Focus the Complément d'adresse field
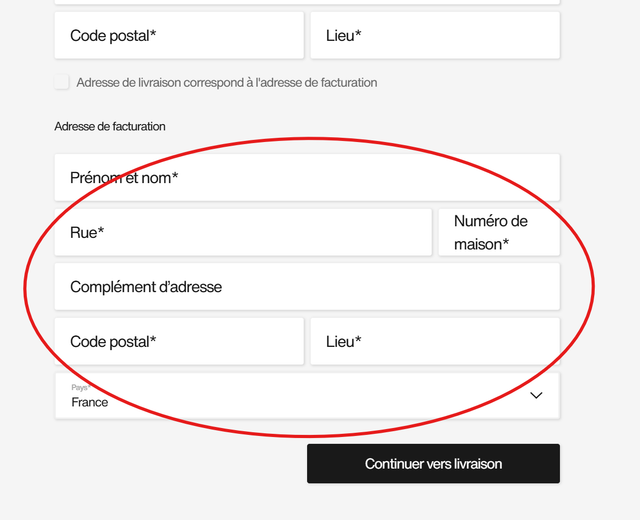This screenshot has height=520, width=640. tap(307, 287)
